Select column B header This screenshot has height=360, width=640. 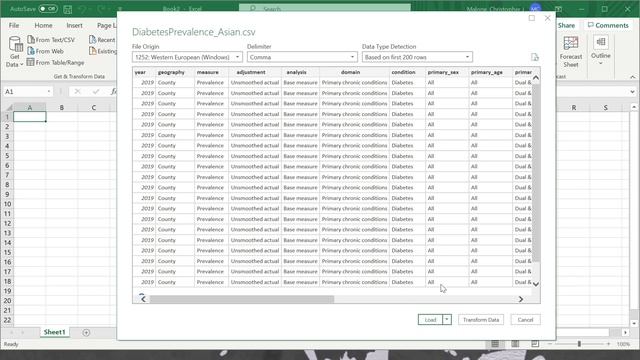coord(62,107)
